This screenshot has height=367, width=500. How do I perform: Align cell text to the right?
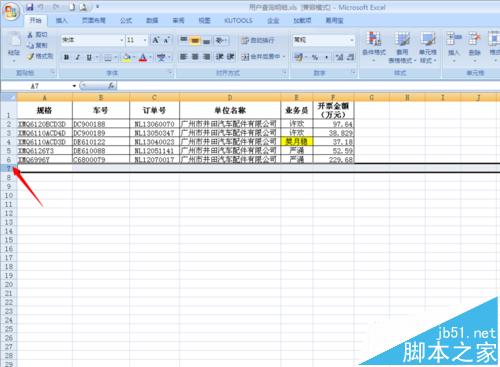(207, 57)
